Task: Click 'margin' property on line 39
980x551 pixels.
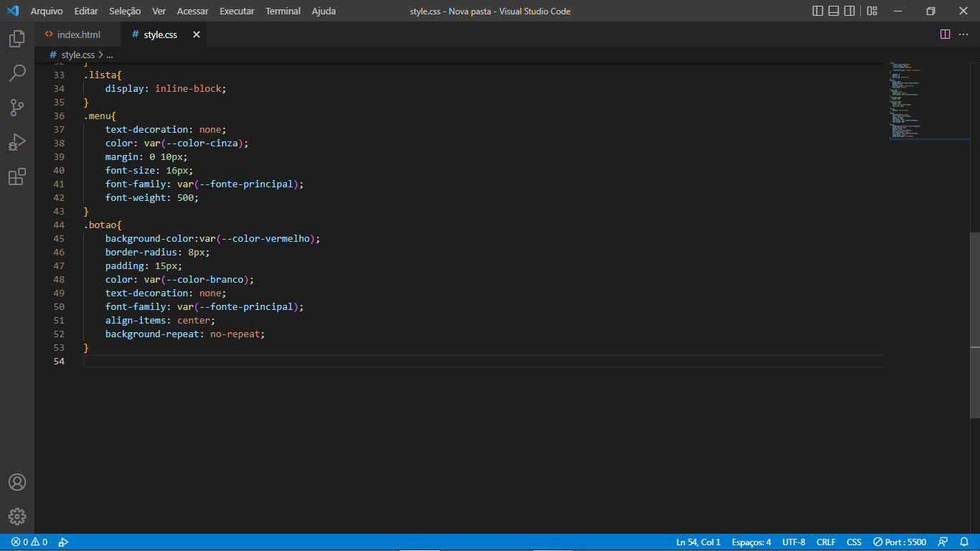Action: click(122, 156)
